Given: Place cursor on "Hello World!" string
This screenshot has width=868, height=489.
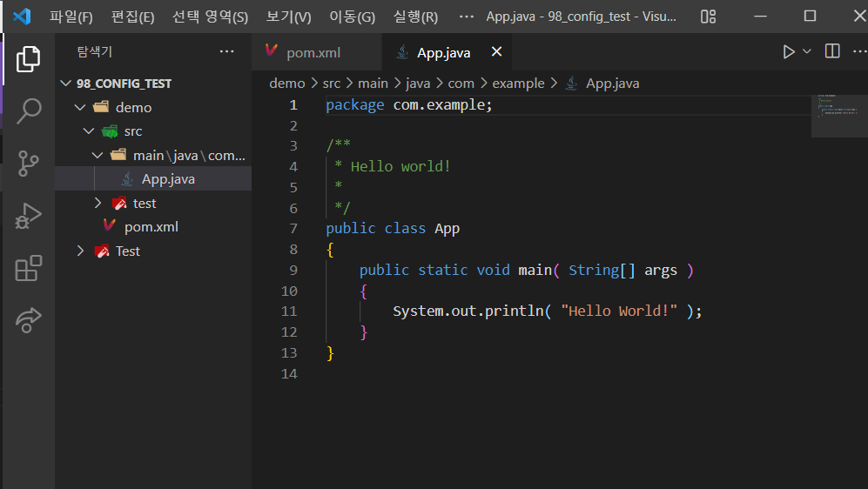Looking at the screenshot, I should (619, 311).
